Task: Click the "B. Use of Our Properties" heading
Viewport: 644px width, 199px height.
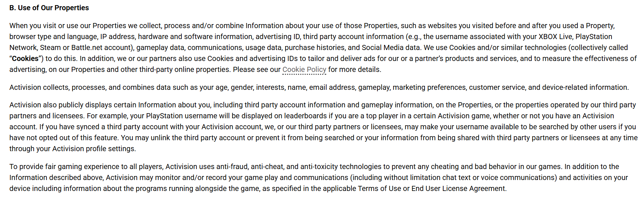Action: (49, 8)
